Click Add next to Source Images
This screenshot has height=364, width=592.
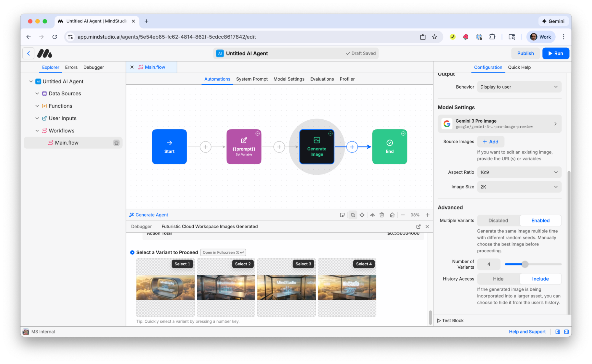490,142
